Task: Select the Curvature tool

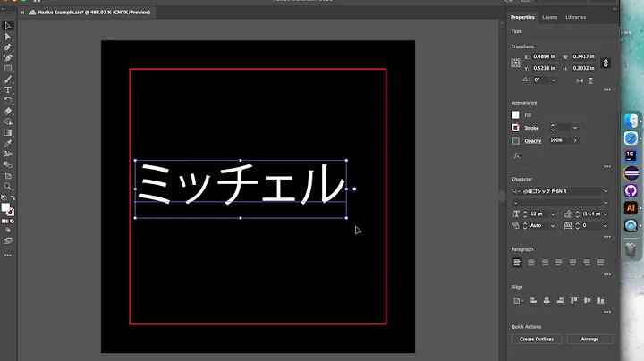Action: [x=8, y=58]
